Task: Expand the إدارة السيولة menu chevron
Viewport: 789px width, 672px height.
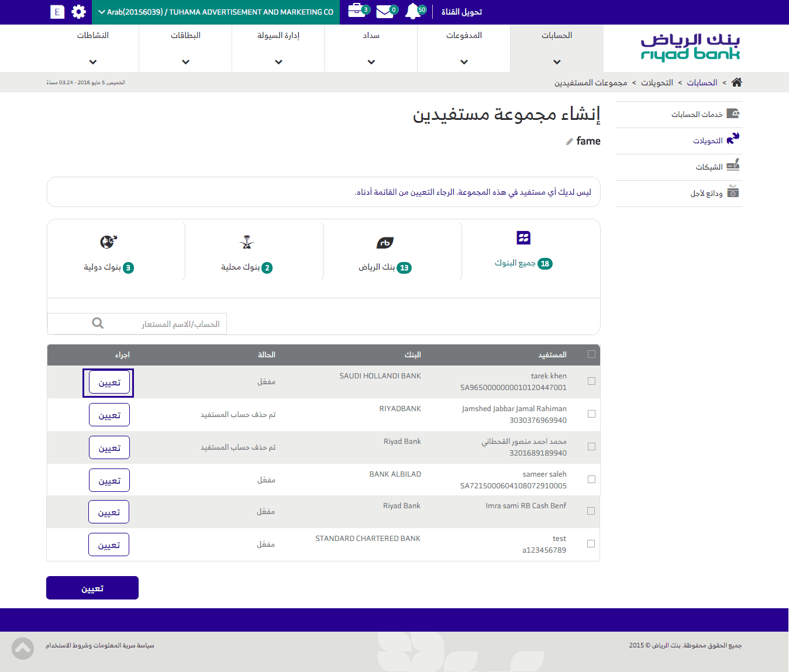Action: 278,62
